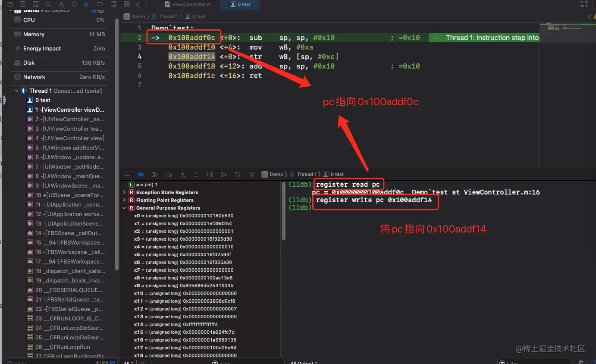Image resolution: width=596 pixels, height=364 pixels.
Task: Hide the debug area
Action: pyautogui.click(x=127, y=174)
